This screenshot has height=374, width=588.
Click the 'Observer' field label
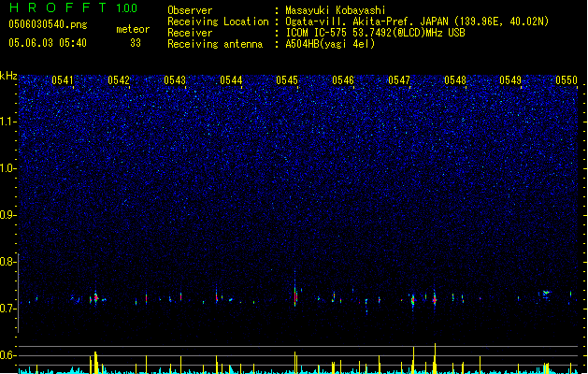(x=190, y=10)
